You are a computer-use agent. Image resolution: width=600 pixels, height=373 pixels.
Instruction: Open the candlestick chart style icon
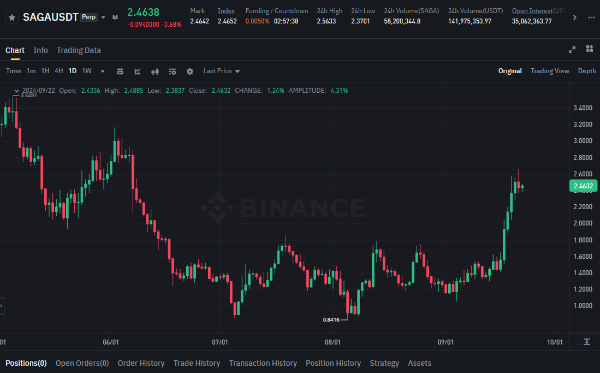click(x=155, y=71)
